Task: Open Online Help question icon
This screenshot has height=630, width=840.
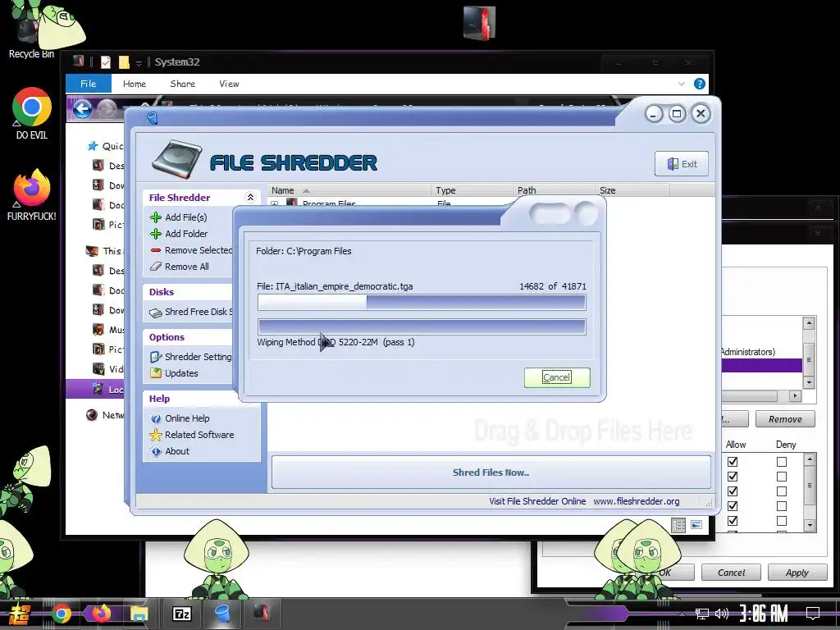Action: point(156,419)
